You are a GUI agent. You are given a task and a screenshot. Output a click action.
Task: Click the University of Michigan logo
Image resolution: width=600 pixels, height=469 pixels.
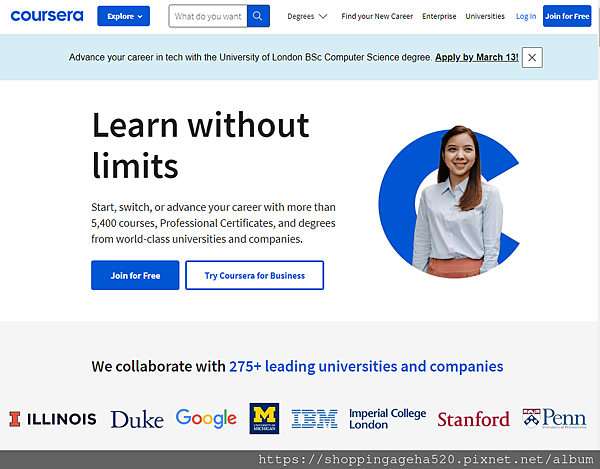pos(264,418)
